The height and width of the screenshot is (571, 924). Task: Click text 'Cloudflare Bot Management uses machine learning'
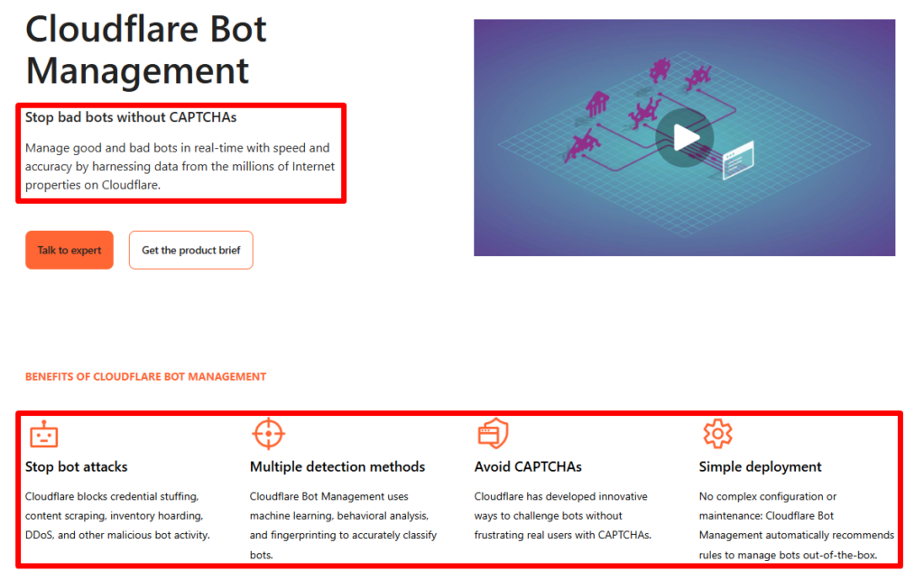pos(343,526)
